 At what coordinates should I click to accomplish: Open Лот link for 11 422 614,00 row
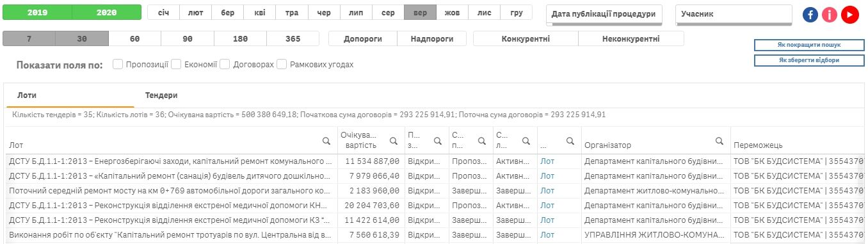point(547,220)
